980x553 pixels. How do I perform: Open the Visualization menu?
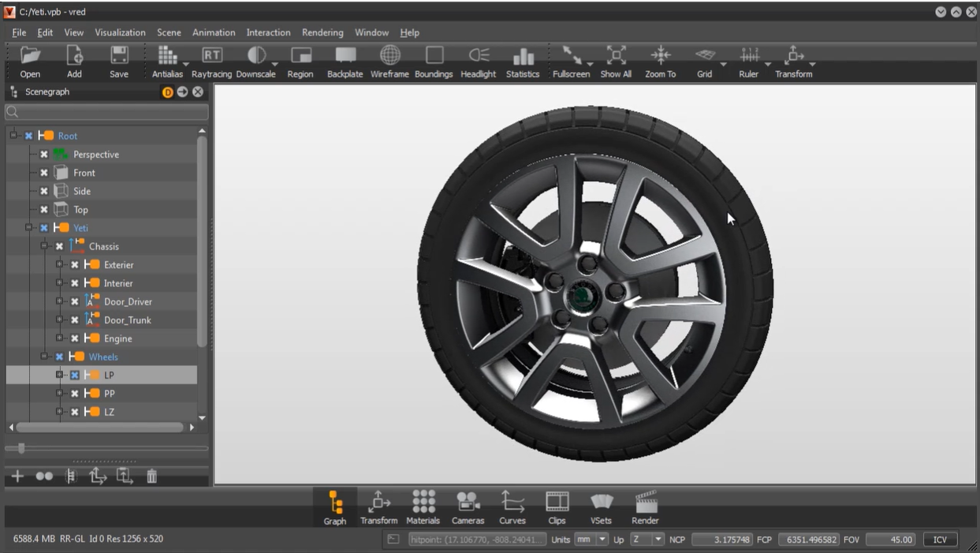pyautogui.click(x=120, y=32)
